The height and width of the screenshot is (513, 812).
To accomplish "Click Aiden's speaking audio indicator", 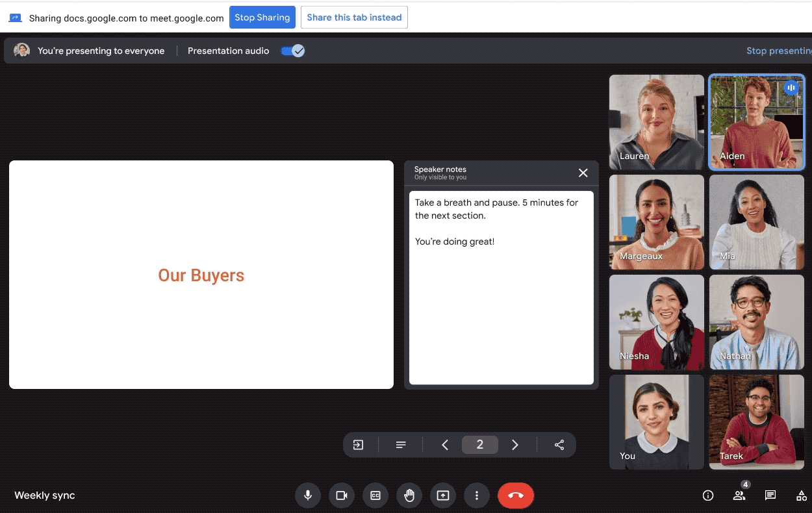I will [x=791, y=87].
